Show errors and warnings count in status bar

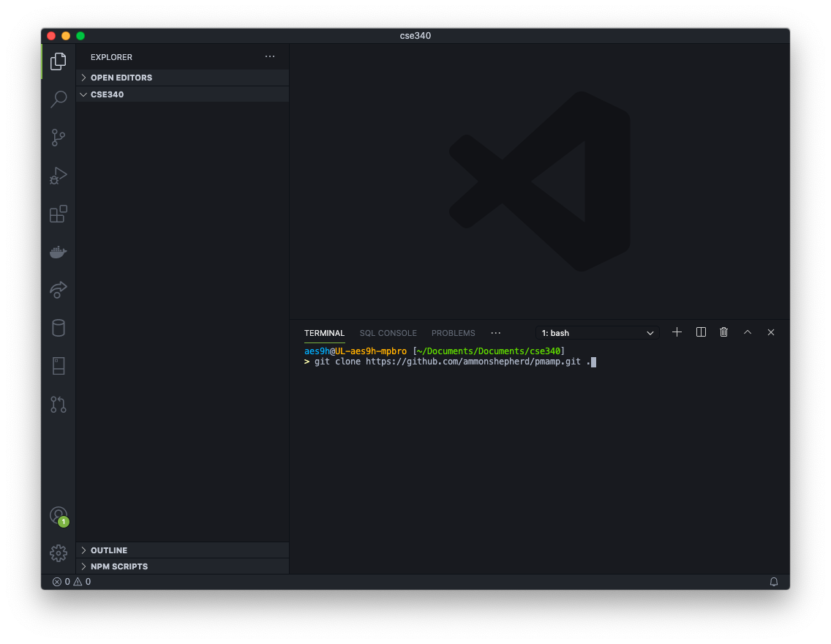pyautogui.click(x=72, y=582)
